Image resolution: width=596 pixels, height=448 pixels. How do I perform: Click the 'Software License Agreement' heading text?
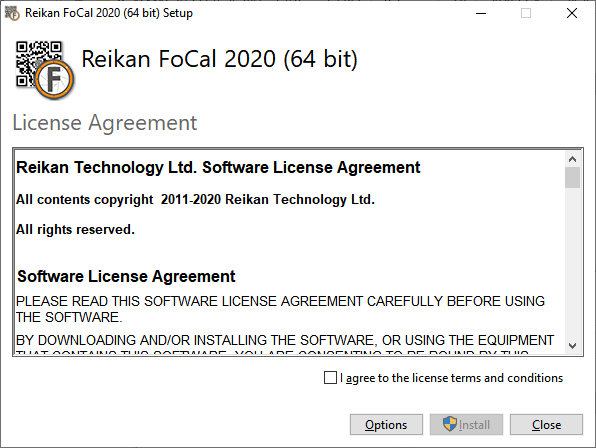tap(126, 276)
